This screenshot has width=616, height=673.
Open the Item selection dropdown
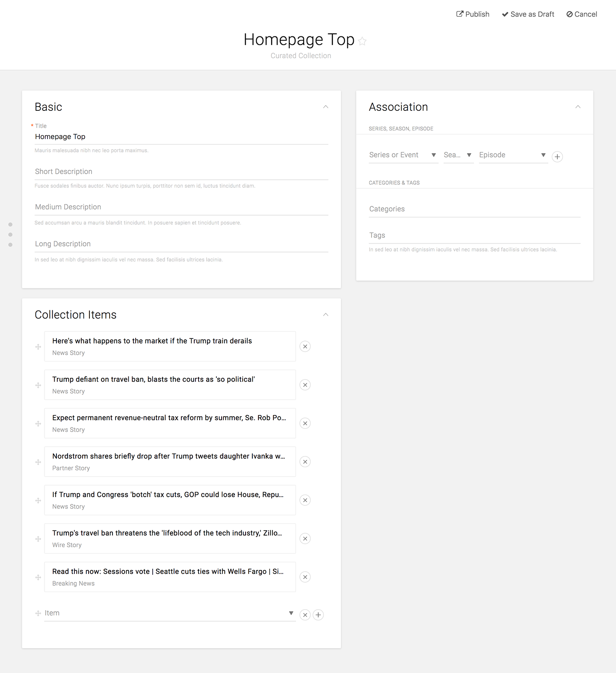point(169,613)
